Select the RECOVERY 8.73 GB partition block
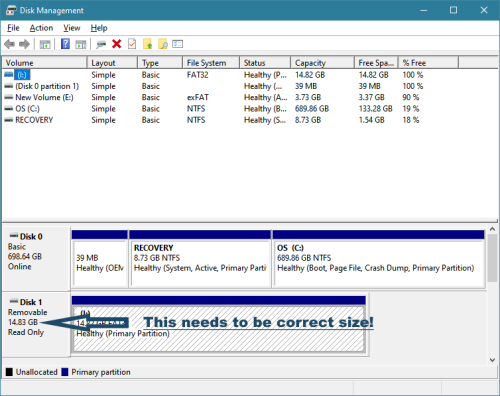This screenshot has width=500, height=396. (x=200, y=259)
